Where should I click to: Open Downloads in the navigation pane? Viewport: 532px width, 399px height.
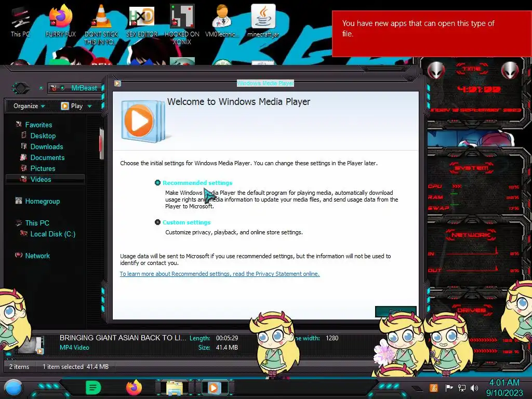click(x=47, y=147)
